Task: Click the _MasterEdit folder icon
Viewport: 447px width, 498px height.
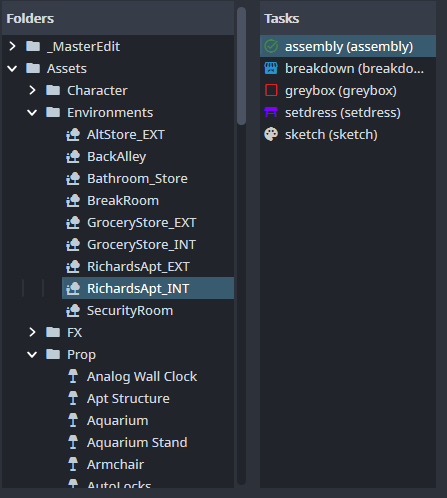Action: coord(33,46)
